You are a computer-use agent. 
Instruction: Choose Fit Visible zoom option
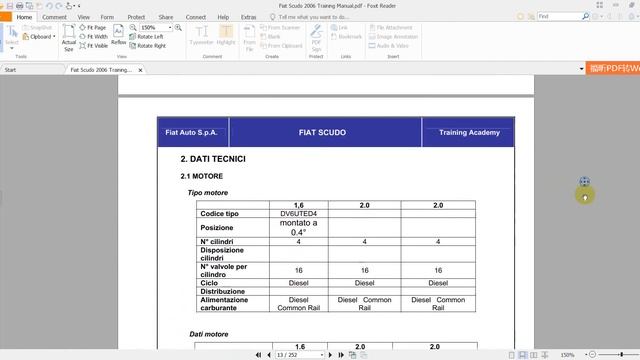tap(93, 46)
